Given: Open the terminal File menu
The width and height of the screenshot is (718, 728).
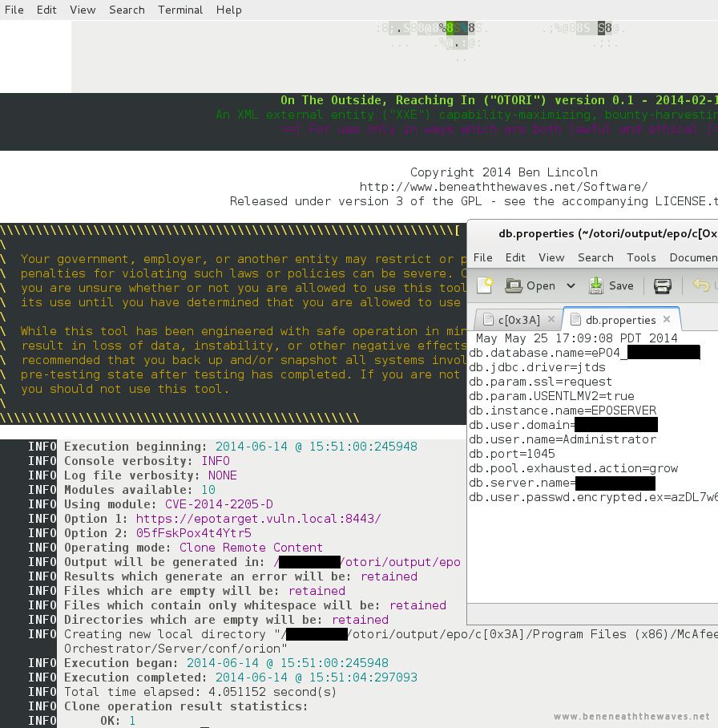Looking at the screenshot, I should 14,10.
